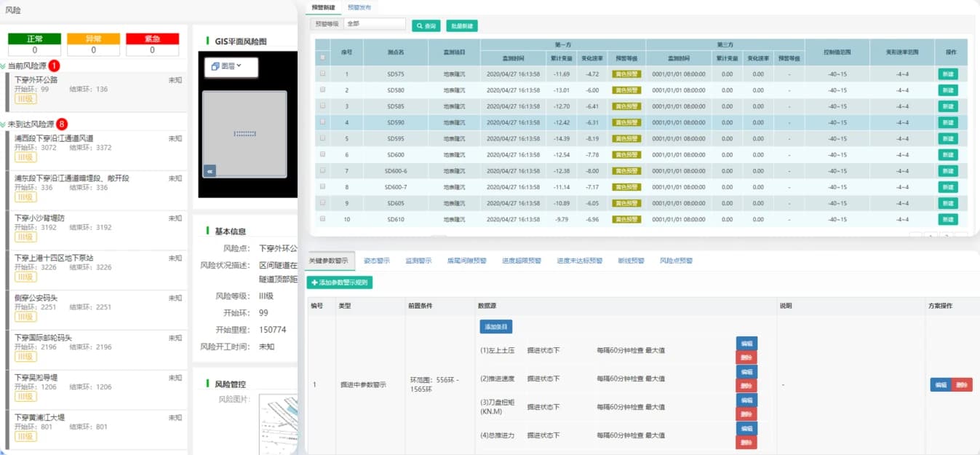Collapse the minimap with double-arrow icon

click(210, 170)
